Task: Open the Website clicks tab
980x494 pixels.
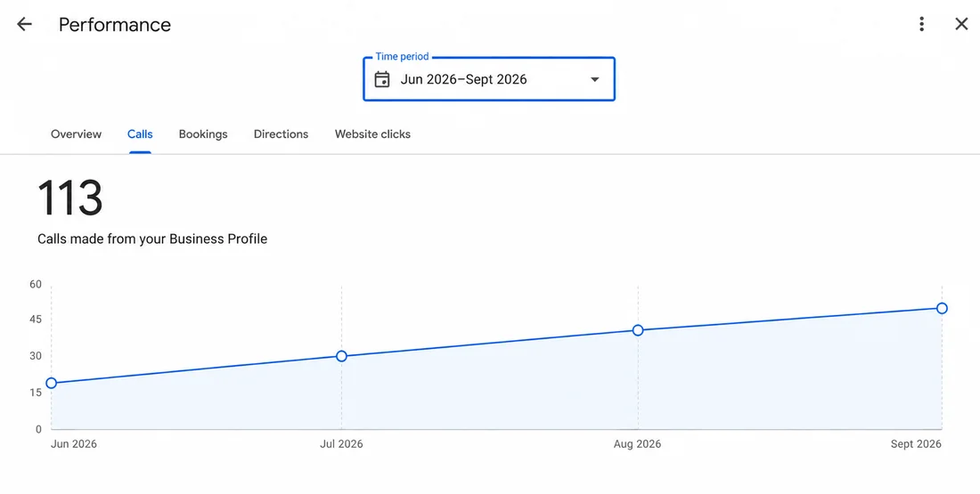Action: click(372, 134)
